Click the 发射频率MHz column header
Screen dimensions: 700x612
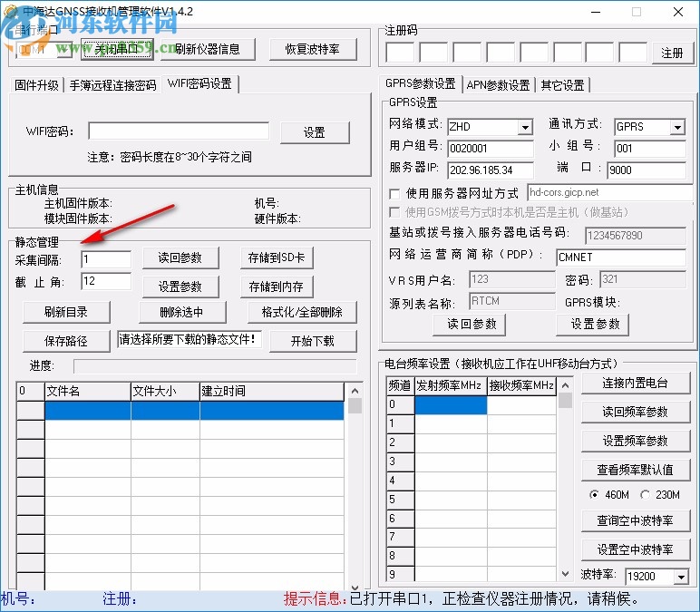point(450,385)
